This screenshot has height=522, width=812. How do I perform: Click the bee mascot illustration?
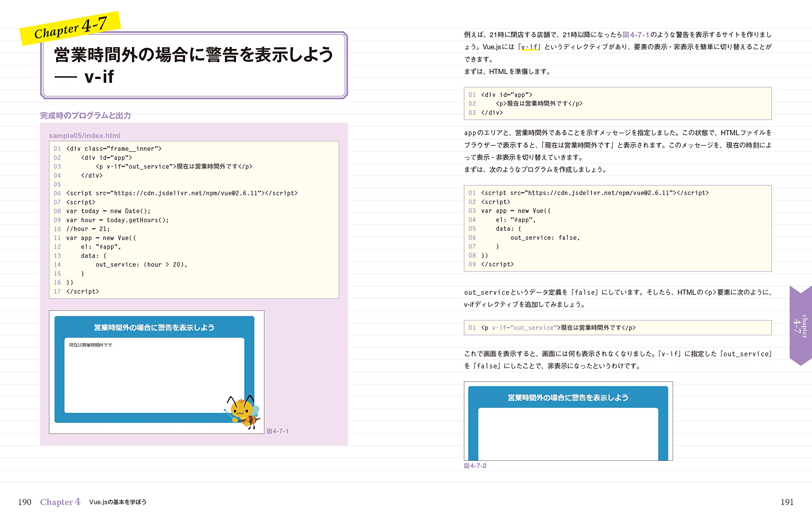tap(242, 412)
